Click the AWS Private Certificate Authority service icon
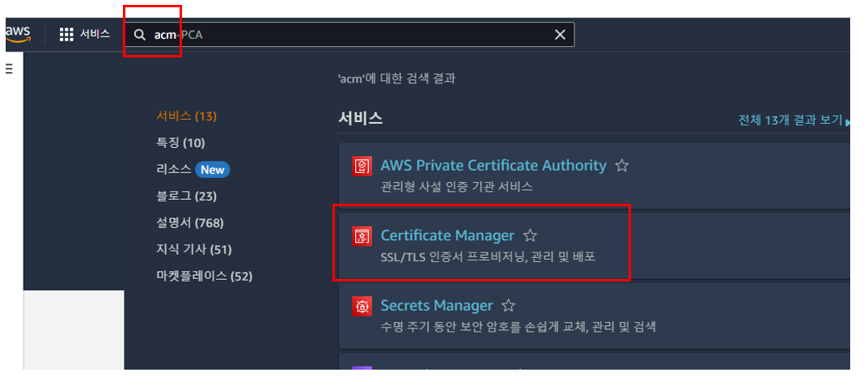The image size is (868, 385). pos(362,166)
